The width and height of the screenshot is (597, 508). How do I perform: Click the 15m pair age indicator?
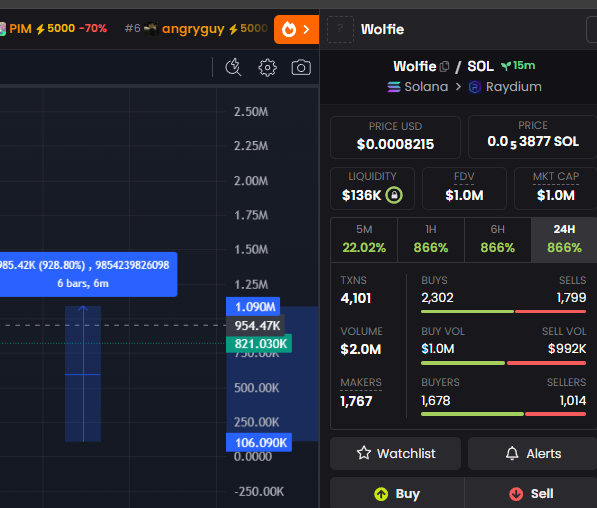[x=518, y=66]
